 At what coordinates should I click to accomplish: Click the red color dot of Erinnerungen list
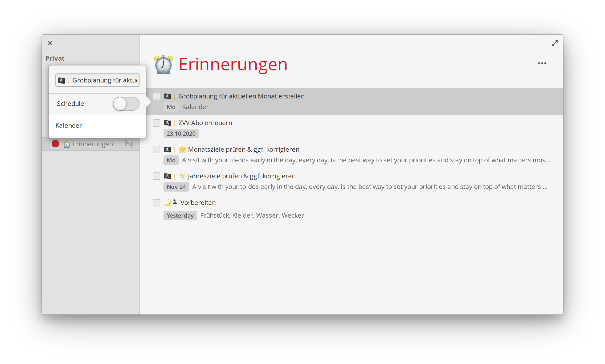point(55,144)
